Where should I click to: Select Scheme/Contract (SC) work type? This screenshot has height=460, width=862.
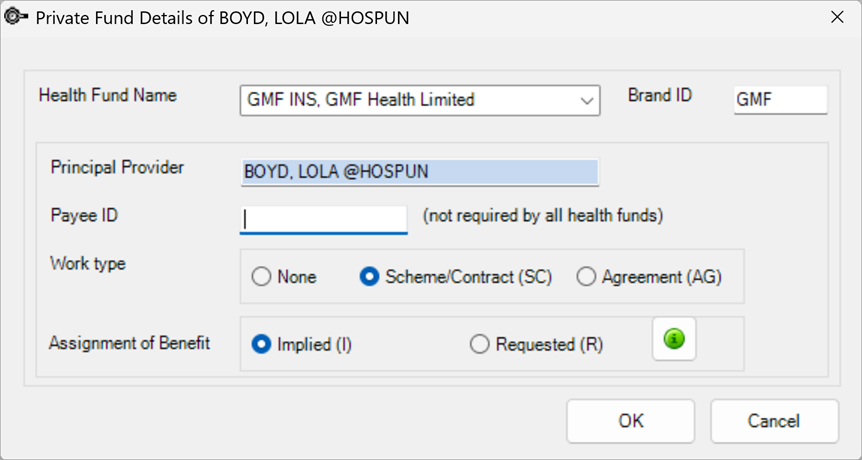[455, 276]
